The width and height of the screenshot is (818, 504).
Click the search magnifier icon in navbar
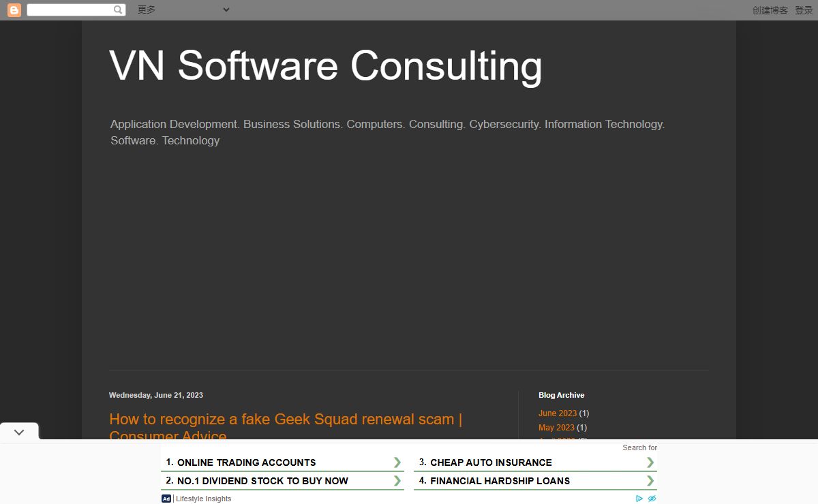(x=118, y=10)
